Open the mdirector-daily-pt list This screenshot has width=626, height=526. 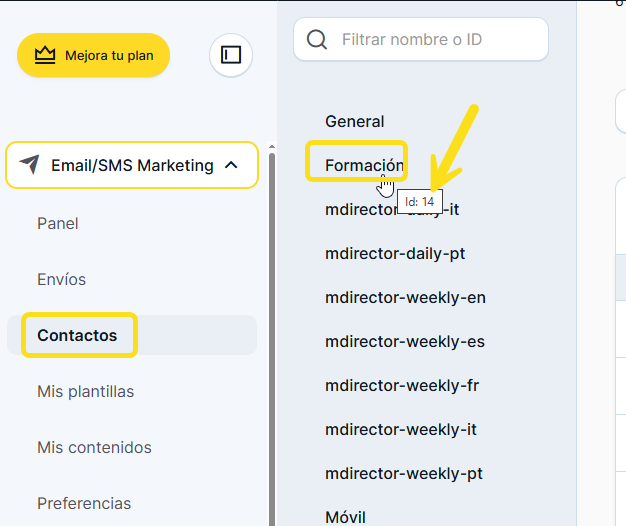point(395,253)
